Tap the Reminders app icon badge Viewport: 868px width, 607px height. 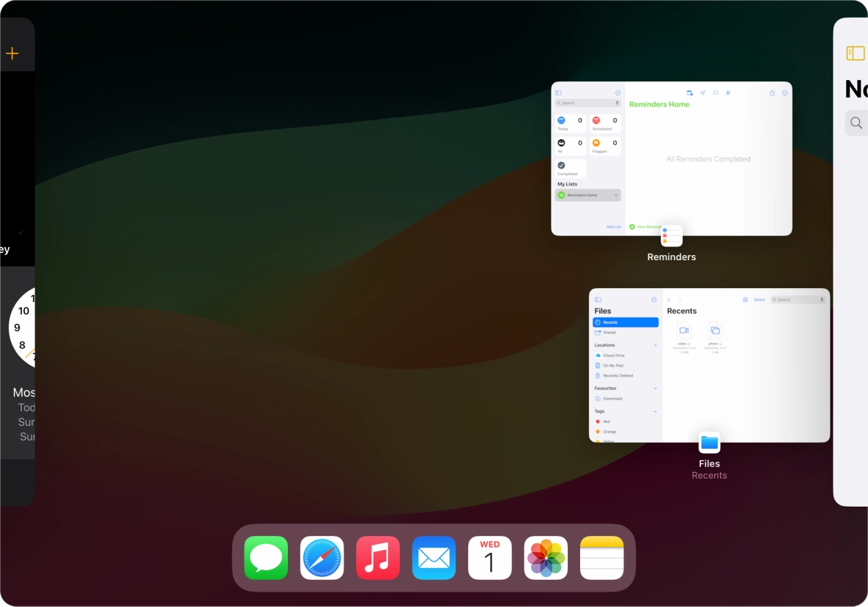[672, 235]
